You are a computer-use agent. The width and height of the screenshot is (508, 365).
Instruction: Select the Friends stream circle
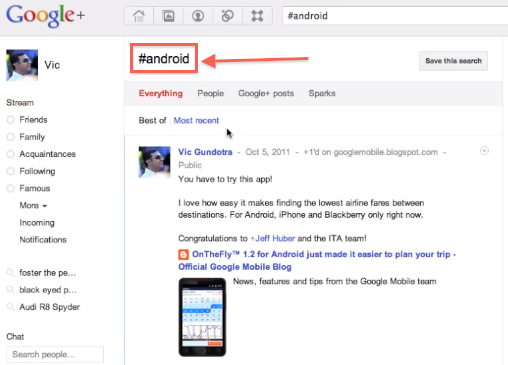(11, 120)
